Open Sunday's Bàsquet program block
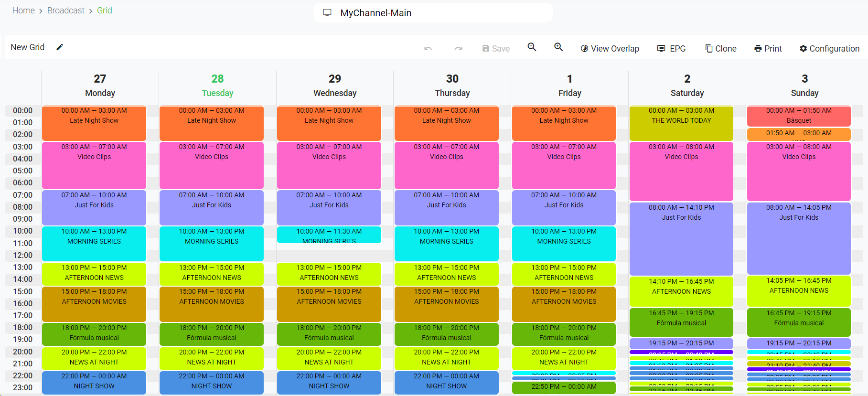 (799, 116)
